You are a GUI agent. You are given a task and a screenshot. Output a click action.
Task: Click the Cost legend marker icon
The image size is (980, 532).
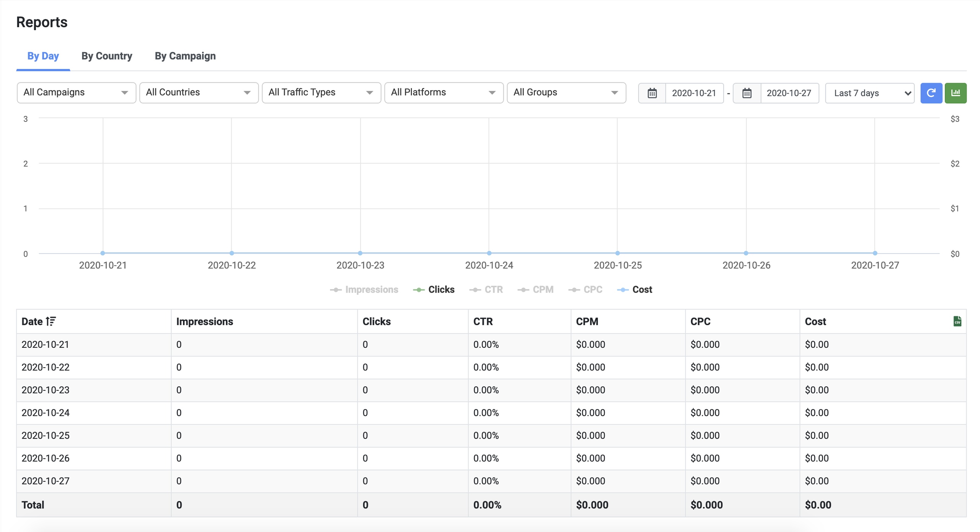pos(623,290)
